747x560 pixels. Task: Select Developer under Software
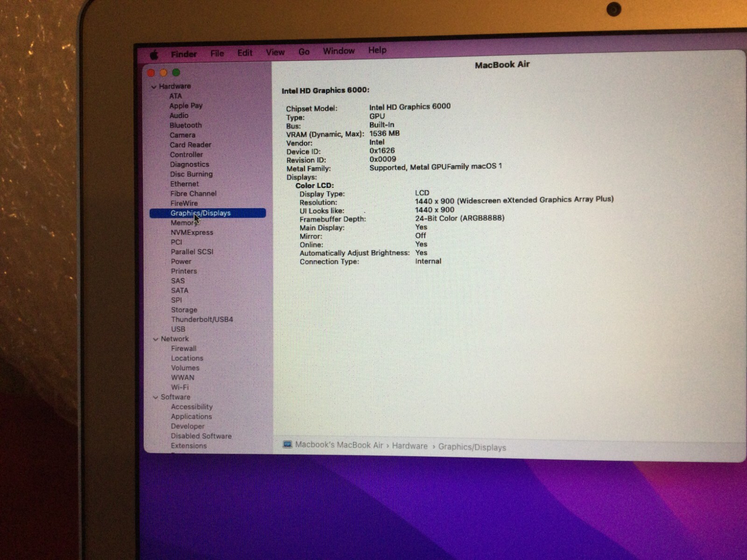(188, 427)
